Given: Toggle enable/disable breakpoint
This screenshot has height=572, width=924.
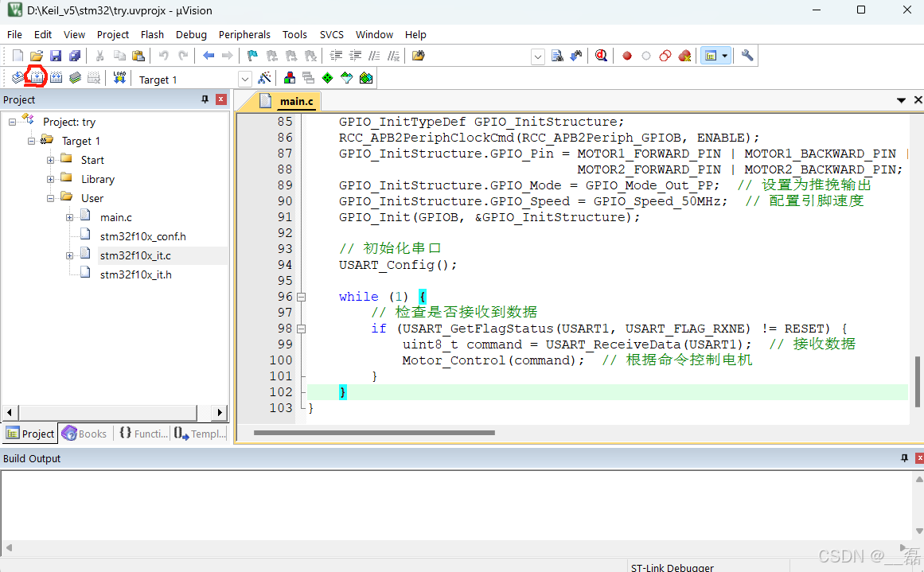Looking at the screenshot, I should click(x=646, y=56).
